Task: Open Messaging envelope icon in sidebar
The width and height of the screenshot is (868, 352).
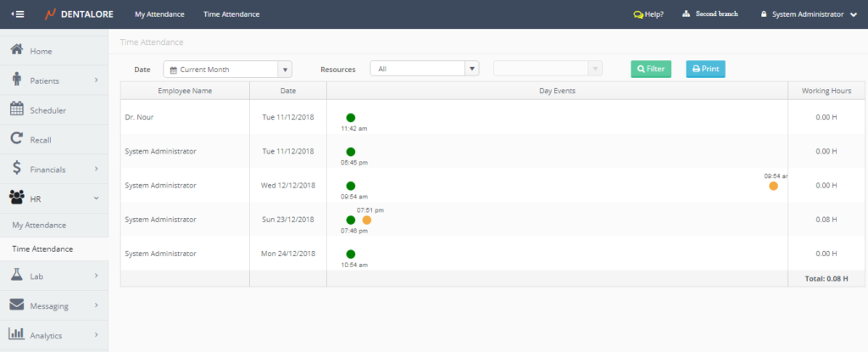Action: [x=16, y=305]
